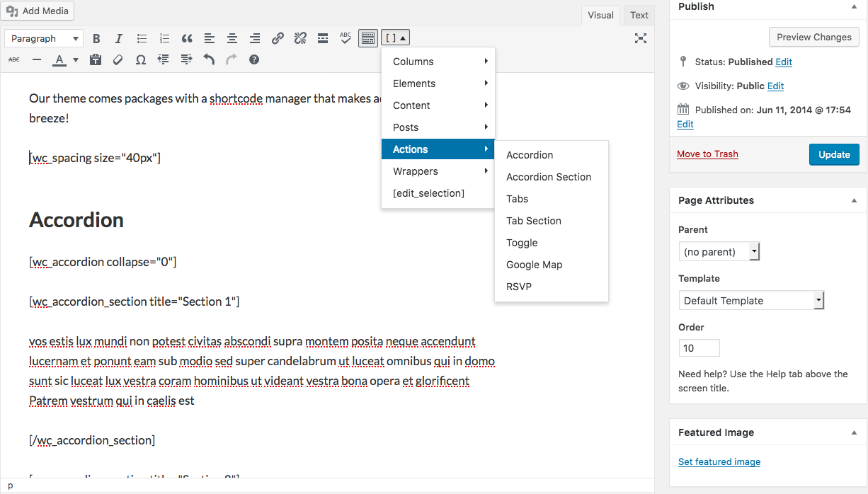868x494 pixels.
Task: Collapse the shortcode [ ] dropdown
Action: click(x=396, y=38)
